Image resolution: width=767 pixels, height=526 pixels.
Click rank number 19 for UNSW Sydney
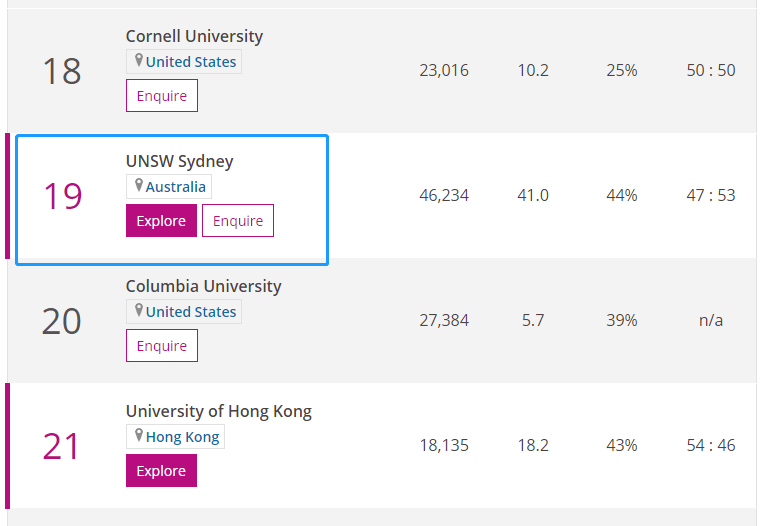[62, 196]
